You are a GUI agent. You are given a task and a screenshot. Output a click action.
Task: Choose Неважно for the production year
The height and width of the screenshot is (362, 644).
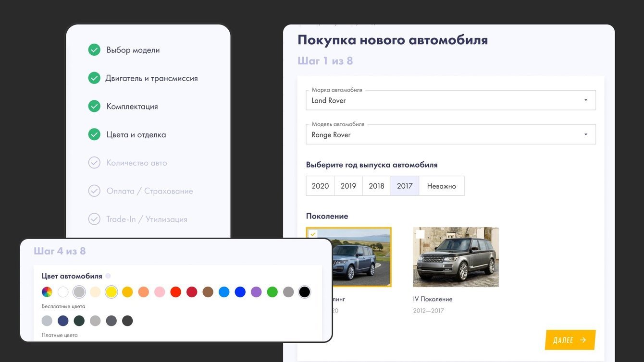pos(442,186)
